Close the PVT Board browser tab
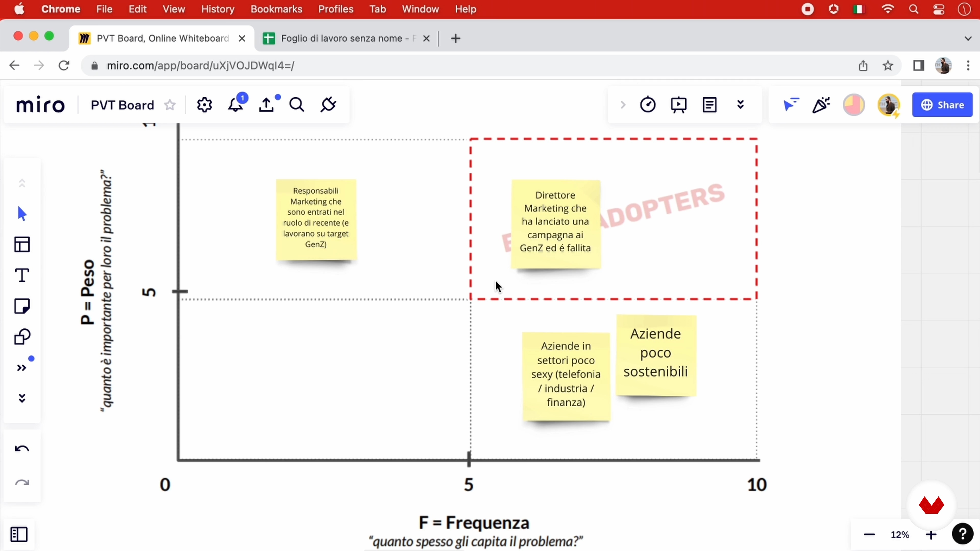The height and width of the screenshot is (551, 980). click(242, 39)
